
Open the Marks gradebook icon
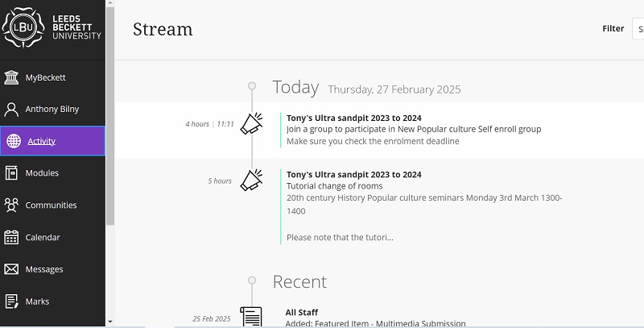pos(12,301)
